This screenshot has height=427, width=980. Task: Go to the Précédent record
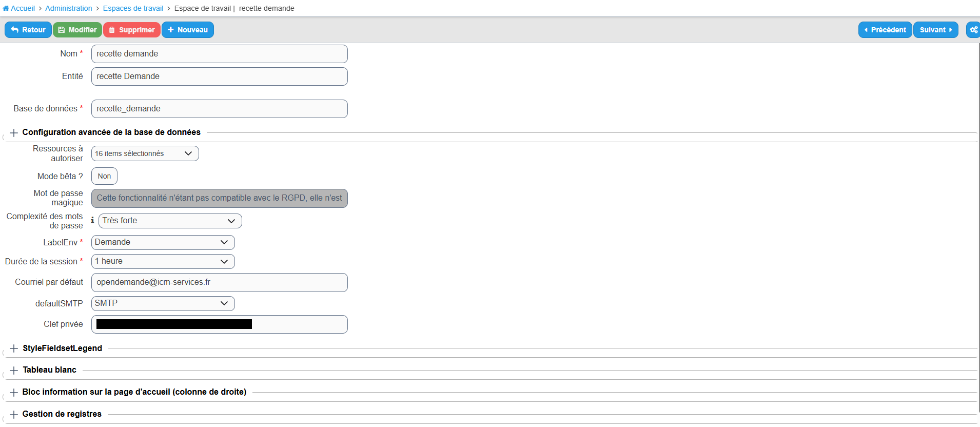point(885,30)
